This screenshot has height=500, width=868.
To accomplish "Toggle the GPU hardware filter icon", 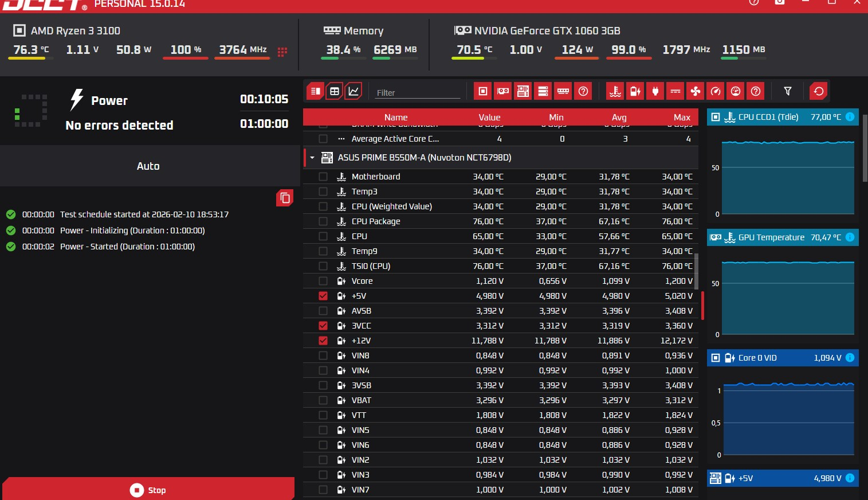I will point(503,91).
